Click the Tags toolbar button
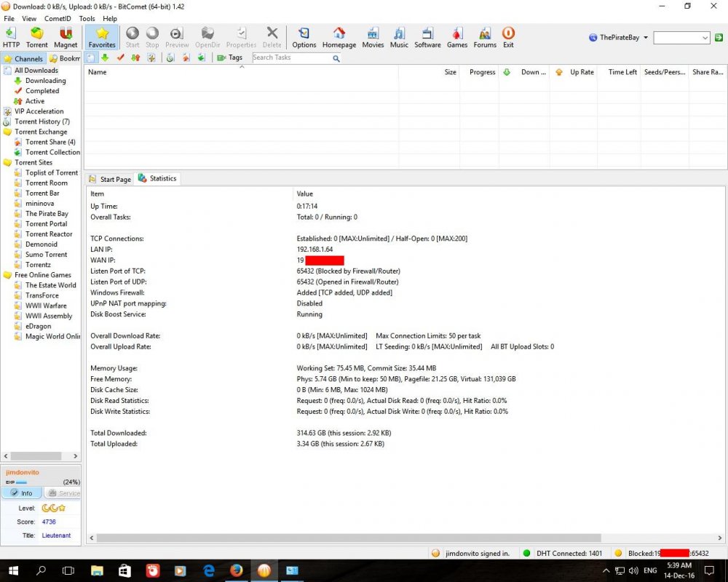The width and height of the screenshot is (728, 582). click(230, 57)
